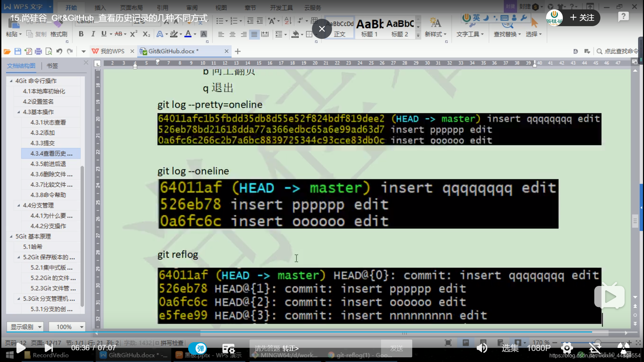
Task: Open print preview icon
Action: [49, 51]
